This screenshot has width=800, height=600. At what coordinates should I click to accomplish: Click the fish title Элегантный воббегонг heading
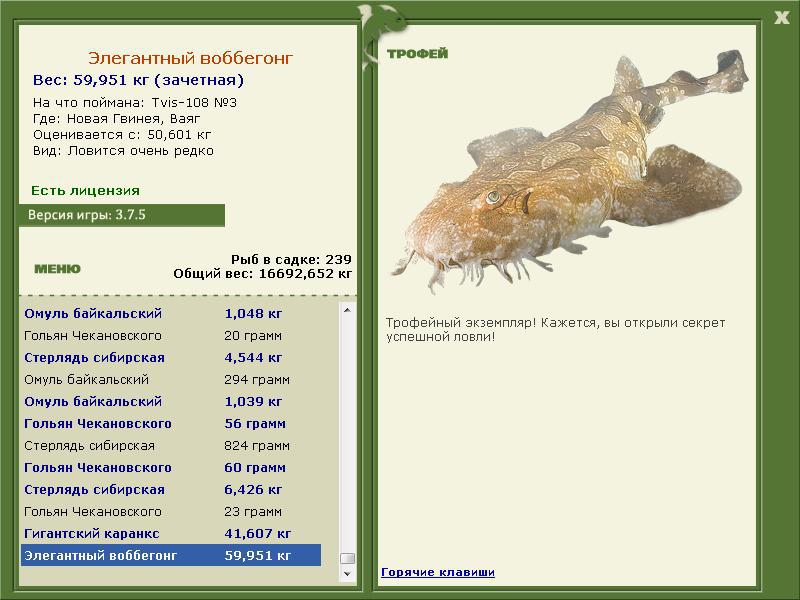(190, 58)
